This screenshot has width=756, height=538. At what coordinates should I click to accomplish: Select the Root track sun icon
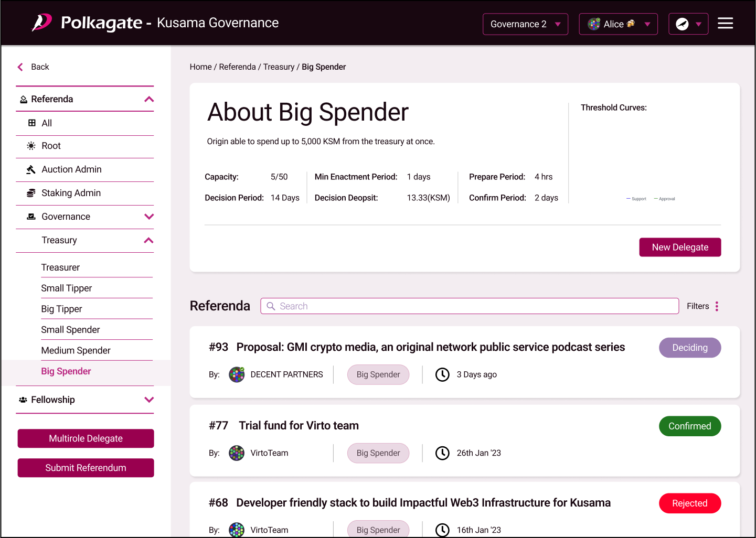pyautogui.click(x=31, y=146)
